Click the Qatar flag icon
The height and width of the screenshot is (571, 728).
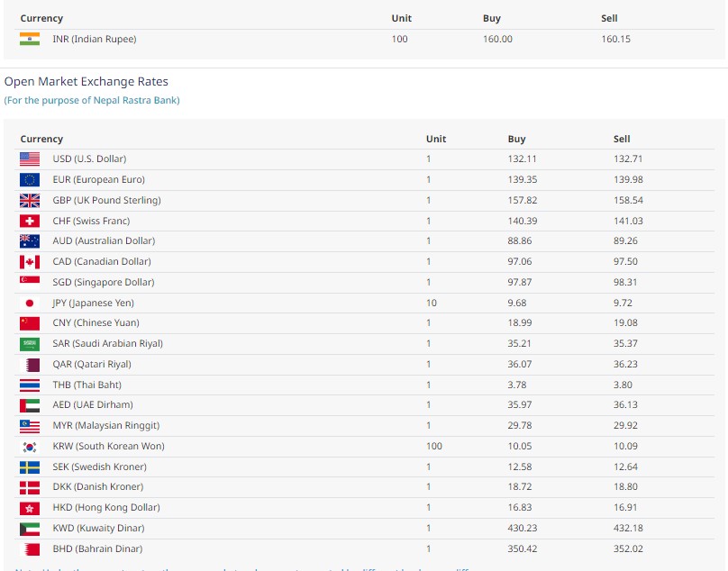point(30,364)
